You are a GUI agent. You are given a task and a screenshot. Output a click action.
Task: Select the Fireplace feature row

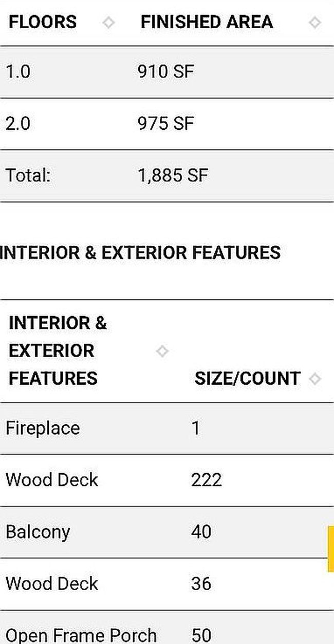167,428
